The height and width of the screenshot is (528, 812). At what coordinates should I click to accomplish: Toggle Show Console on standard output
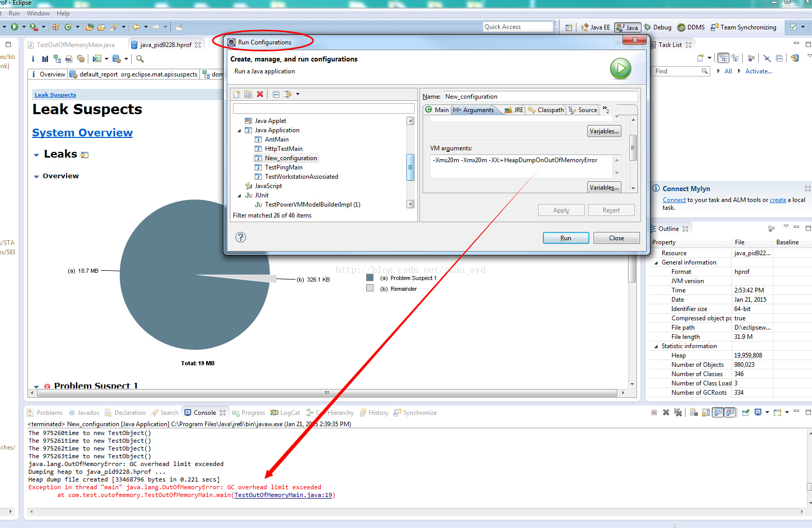click(x=718, y=412)
